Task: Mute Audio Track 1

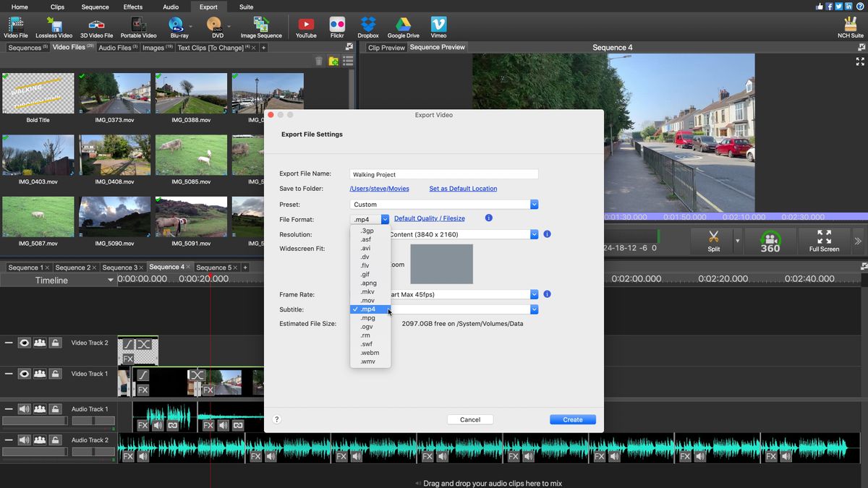Action: pos(23,408)
